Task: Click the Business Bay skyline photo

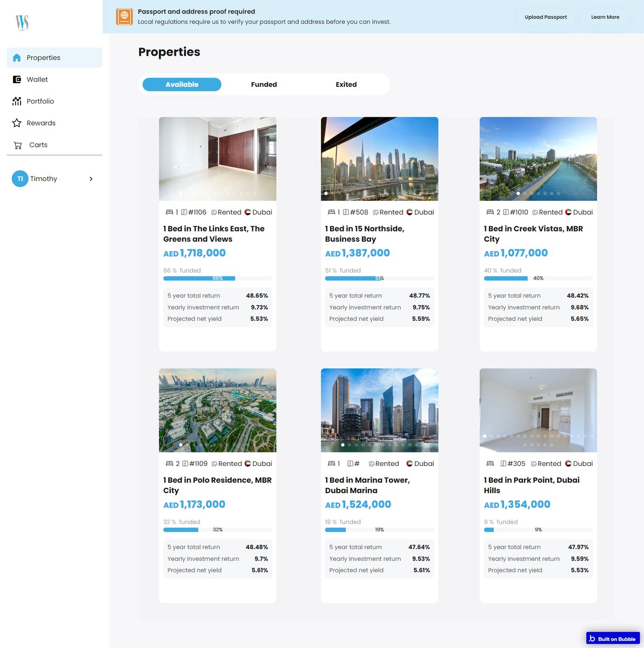Action: point(379,159)
